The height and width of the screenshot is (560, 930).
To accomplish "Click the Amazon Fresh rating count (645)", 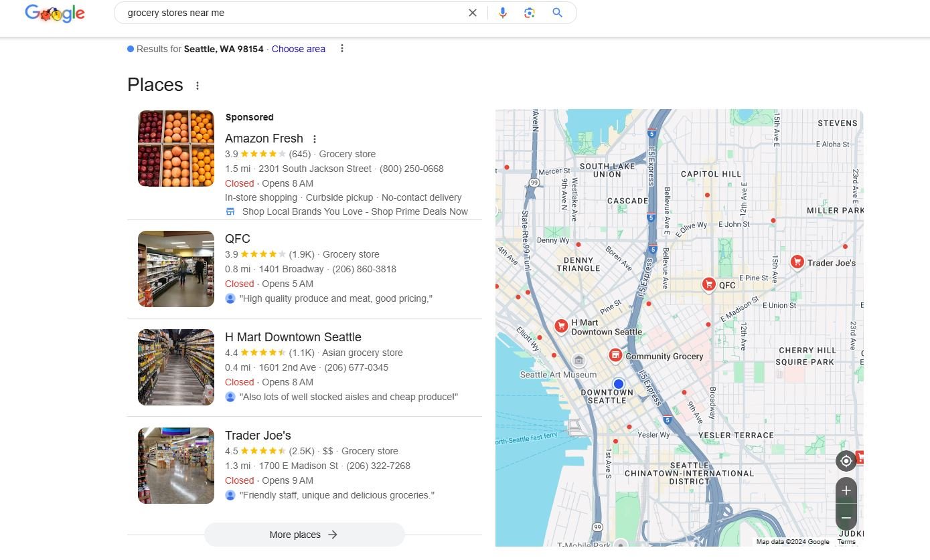I will point(300,154).
